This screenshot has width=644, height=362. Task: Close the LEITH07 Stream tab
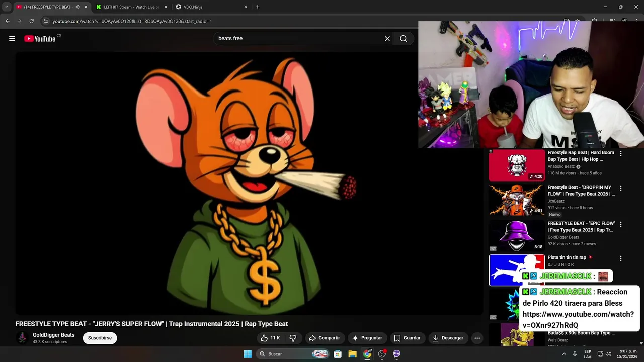pos(166,7)
